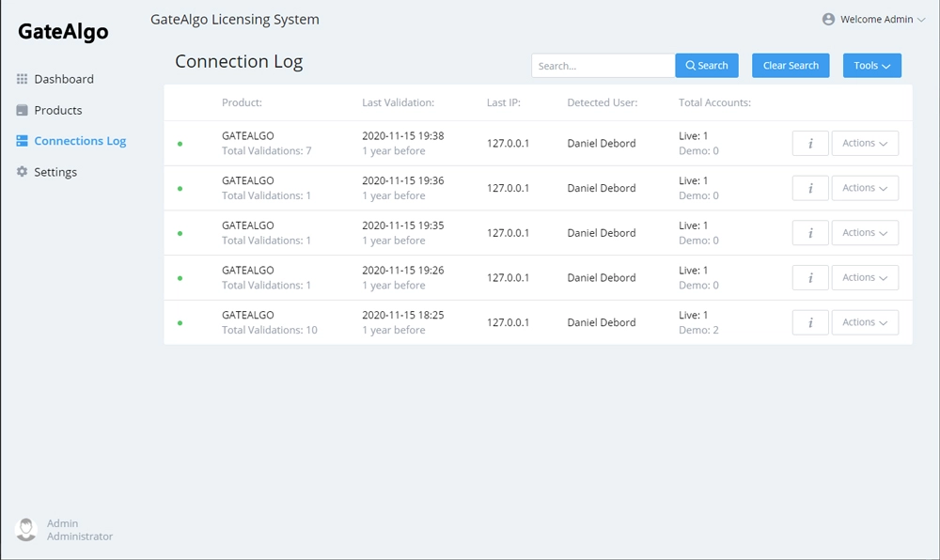Click the '2020-11-15 19:38' timestamp

[403, 136]
